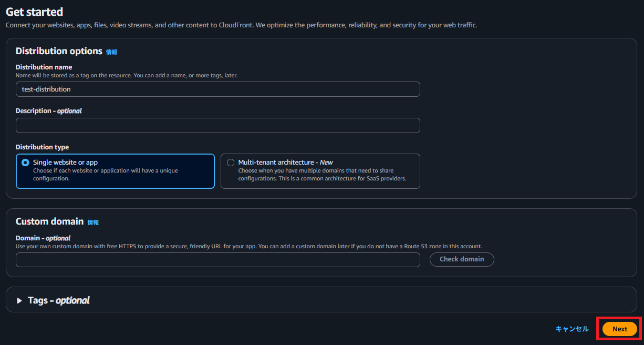Select Single website or app radio option
This screenshot has height=345, width=644.
pyautogui.click(x=25, y=163)
